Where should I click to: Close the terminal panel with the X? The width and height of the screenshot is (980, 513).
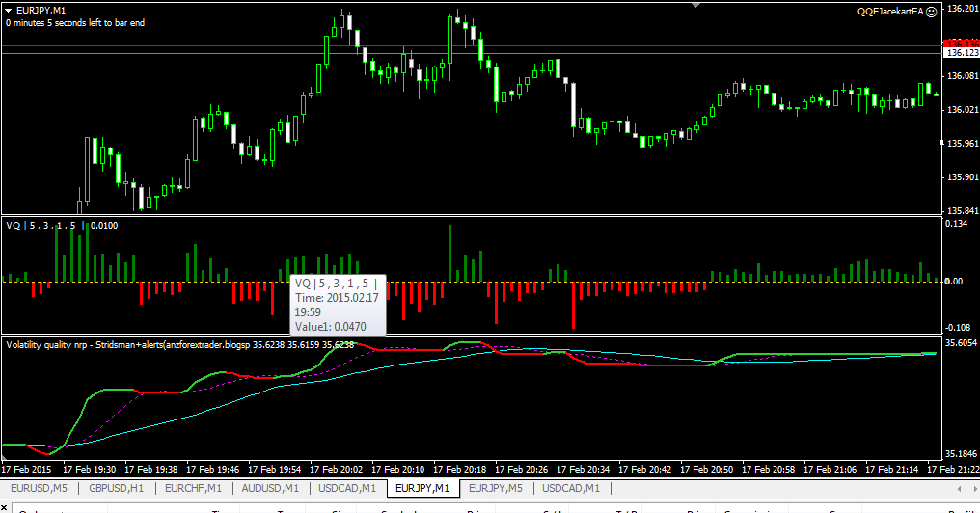(4, 508)
